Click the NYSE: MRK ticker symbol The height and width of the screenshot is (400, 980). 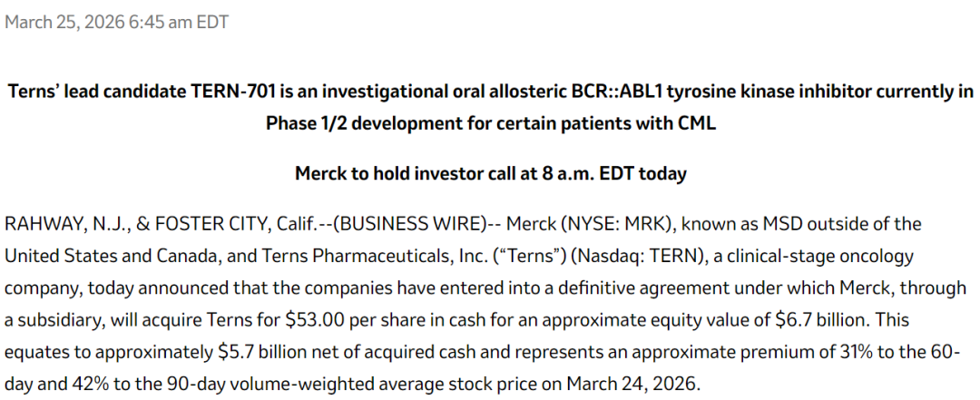point(624,223)
